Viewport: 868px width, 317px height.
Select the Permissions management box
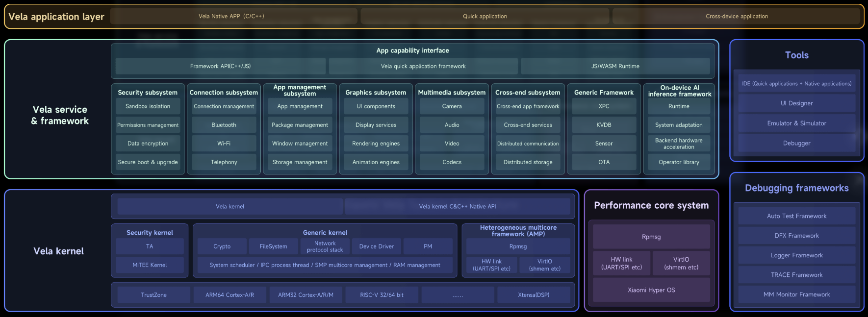click(x=148, y=125)
